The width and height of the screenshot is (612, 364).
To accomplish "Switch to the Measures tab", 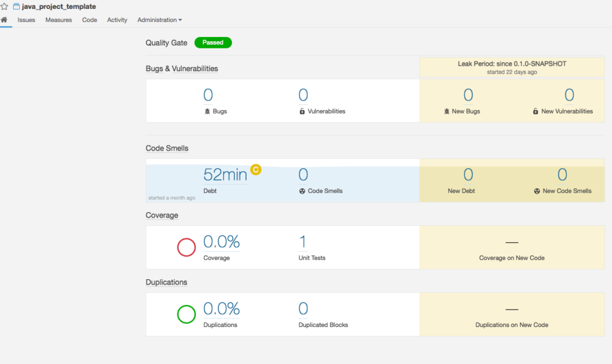I will 59,20.
